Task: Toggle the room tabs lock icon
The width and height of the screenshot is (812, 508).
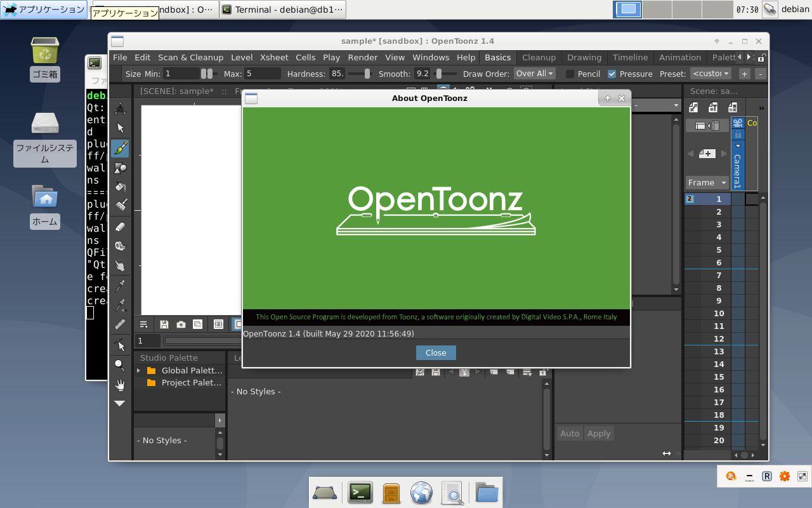Action: [x=762, y=58]
